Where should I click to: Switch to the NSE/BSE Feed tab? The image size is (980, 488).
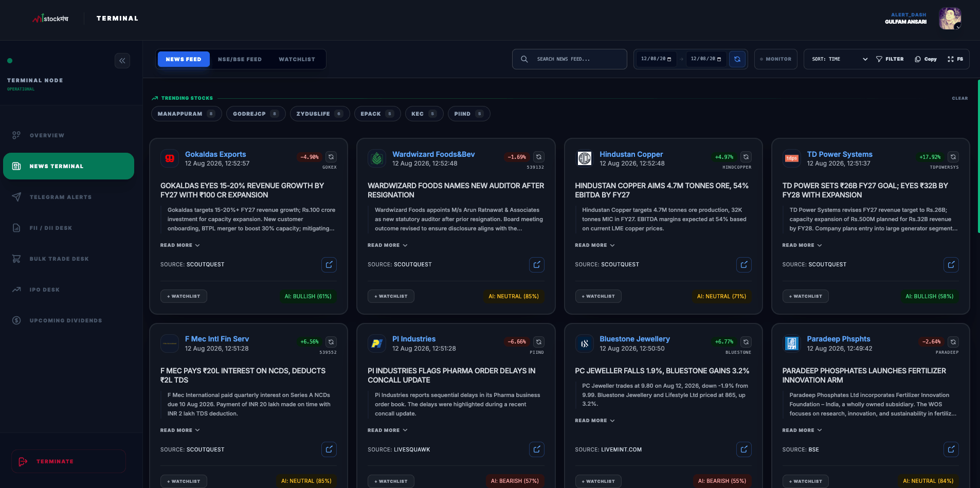tap(240, 59)
